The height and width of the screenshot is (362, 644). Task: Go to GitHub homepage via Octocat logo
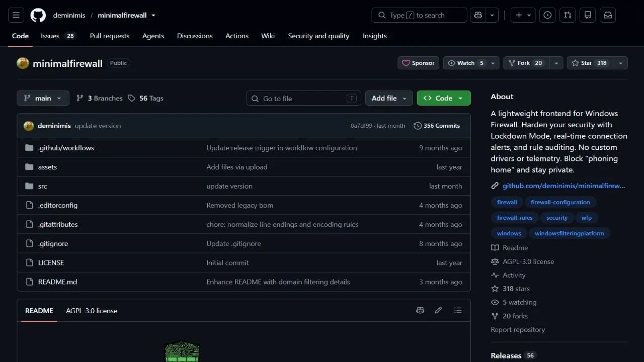click(38, 15)
